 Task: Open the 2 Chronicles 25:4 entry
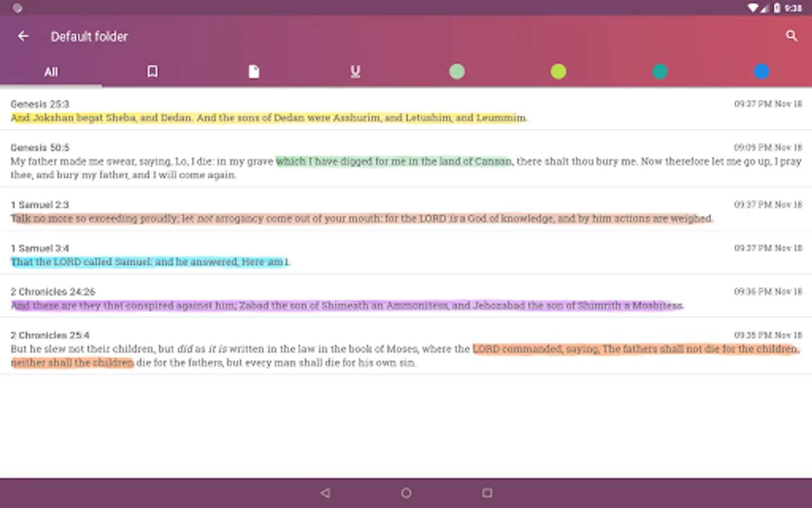(406, 347)
